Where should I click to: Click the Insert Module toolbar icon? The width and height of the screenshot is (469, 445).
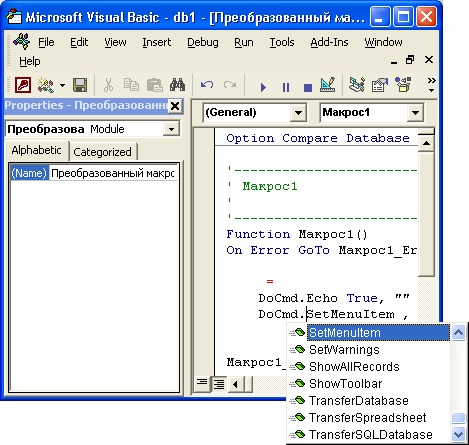[x=46, y=85]
